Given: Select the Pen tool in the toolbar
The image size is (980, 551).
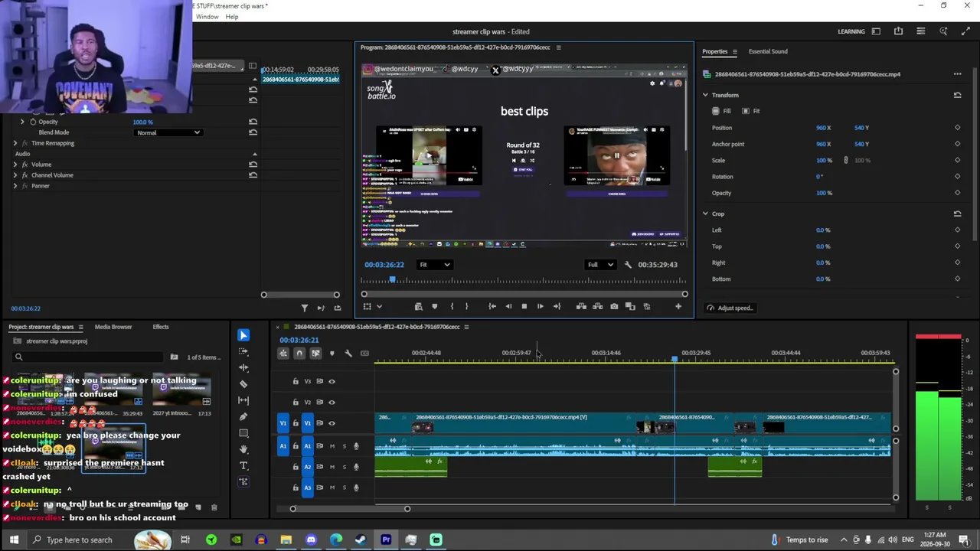Looking at the screenshot, I should (x=243, y=417).
